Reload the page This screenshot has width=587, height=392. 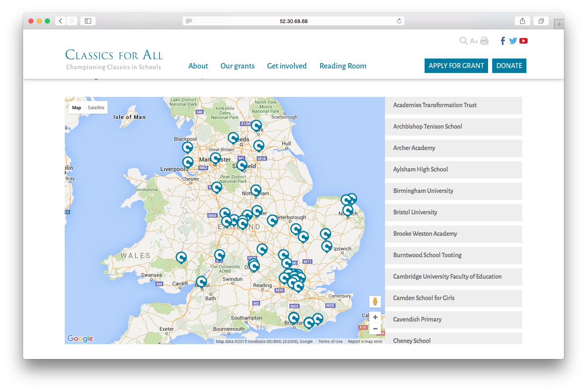click(399, 21)
